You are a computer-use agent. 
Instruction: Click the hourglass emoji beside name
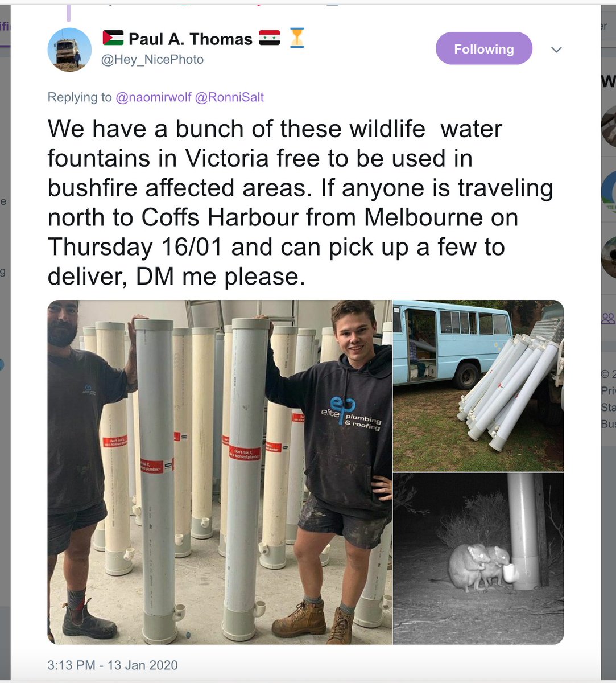click(297, 38)
